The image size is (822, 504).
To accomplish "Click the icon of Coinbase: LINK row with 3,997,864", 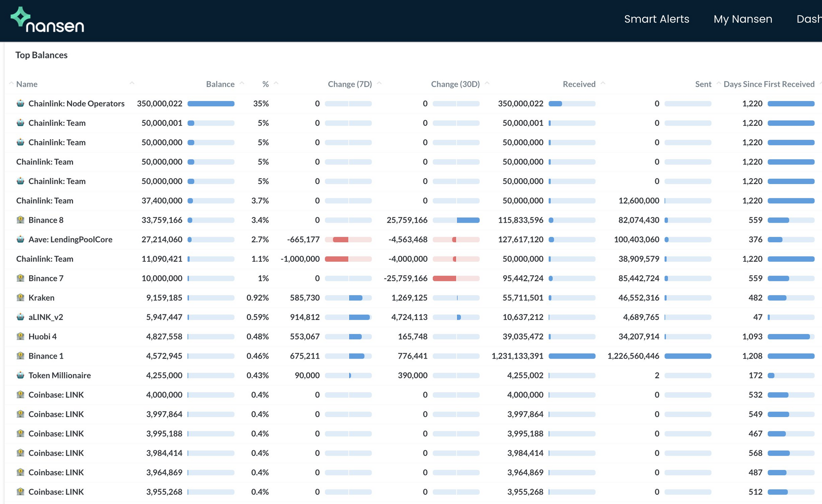I will (20, 414).
